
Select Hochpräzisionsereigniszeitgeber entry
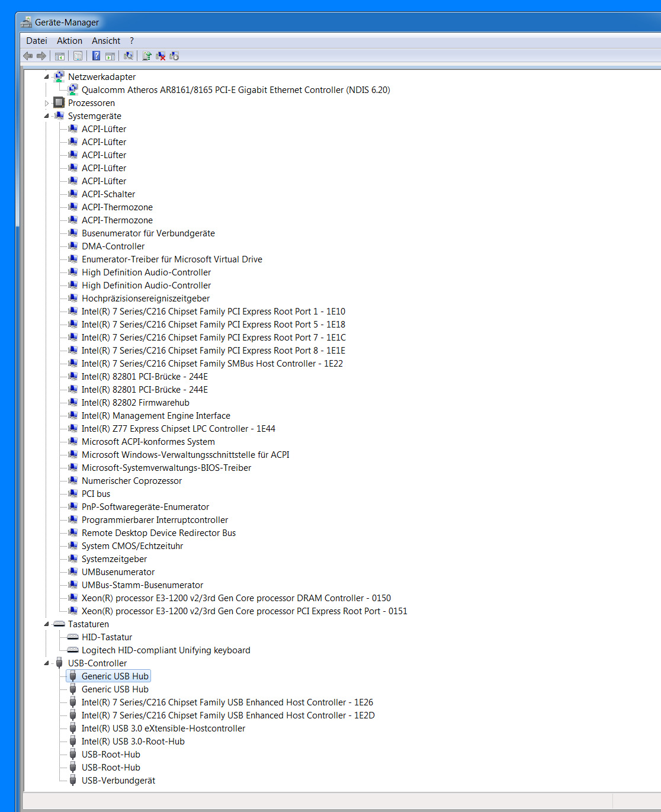(146, 299)
